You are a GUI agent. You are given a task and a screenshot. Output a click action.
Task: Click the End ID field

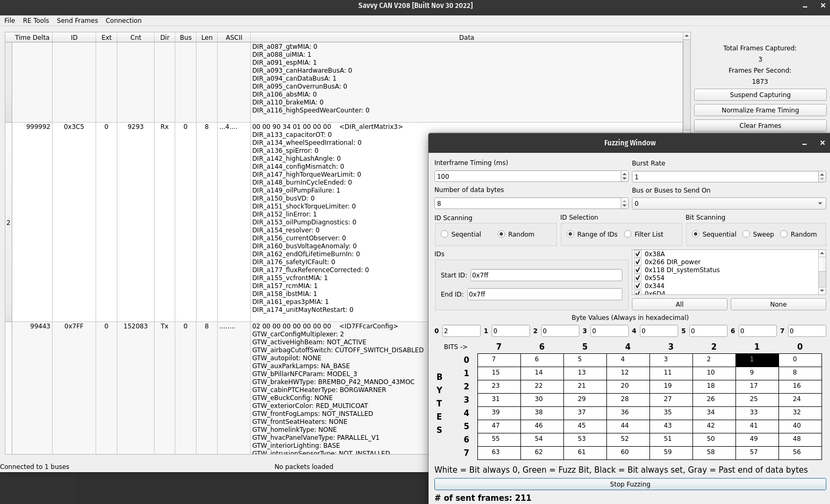[544, 294]
